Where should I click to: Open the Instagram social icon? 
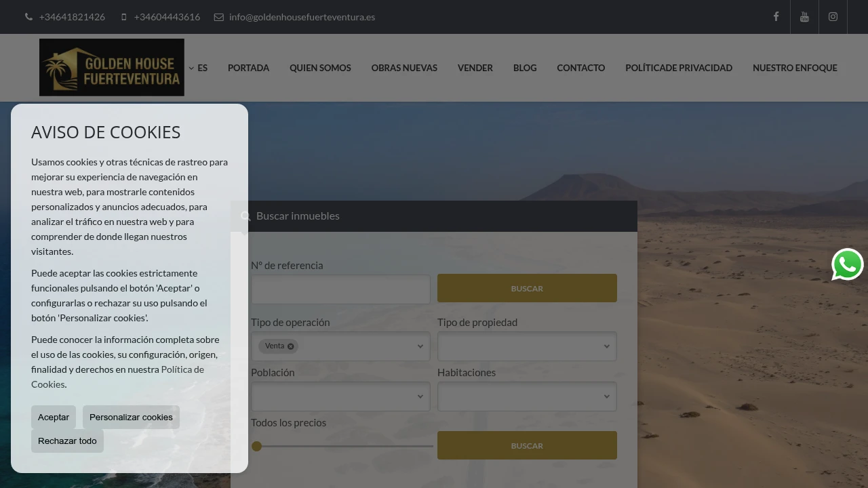833,17
